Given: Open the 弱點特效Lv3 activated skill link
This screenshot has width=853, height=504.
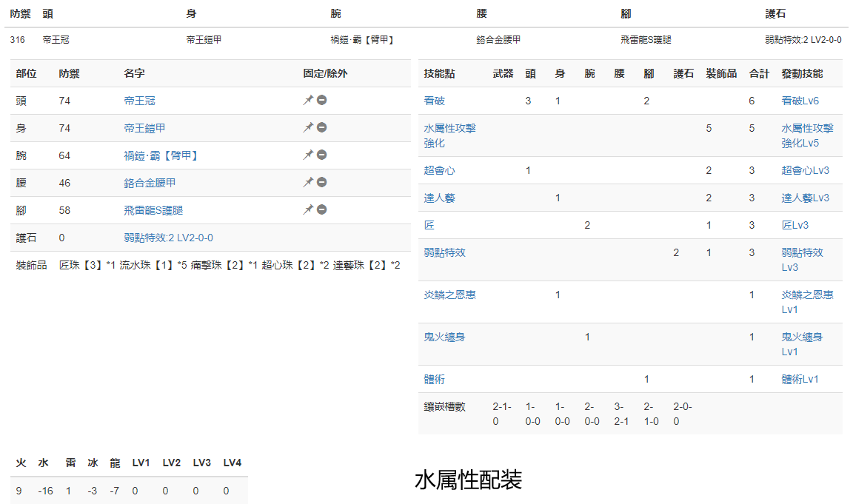Looking at the screenshot, I should [x=803, y=259].
